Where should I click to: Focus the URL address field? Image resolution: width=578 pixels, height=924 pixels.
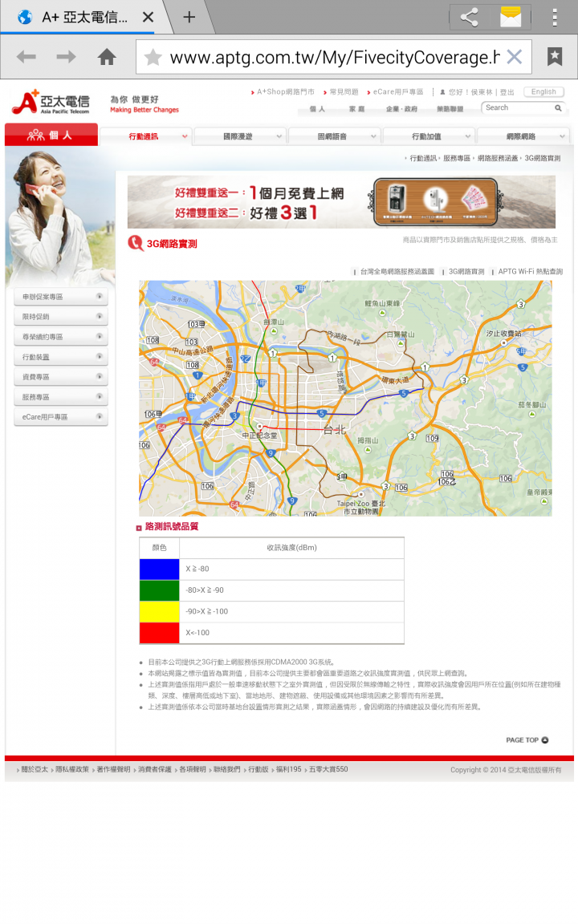point(334,57)
